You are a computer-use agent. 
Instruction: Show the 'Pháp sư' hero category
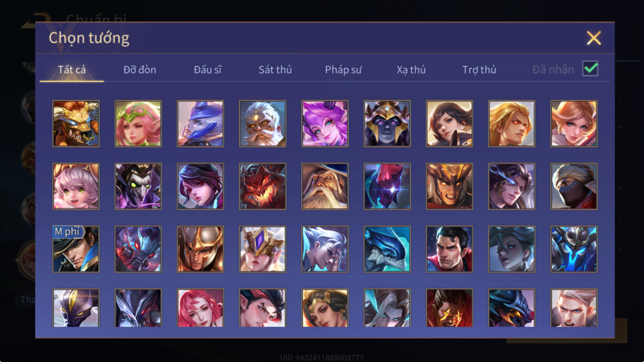[343, 70]
